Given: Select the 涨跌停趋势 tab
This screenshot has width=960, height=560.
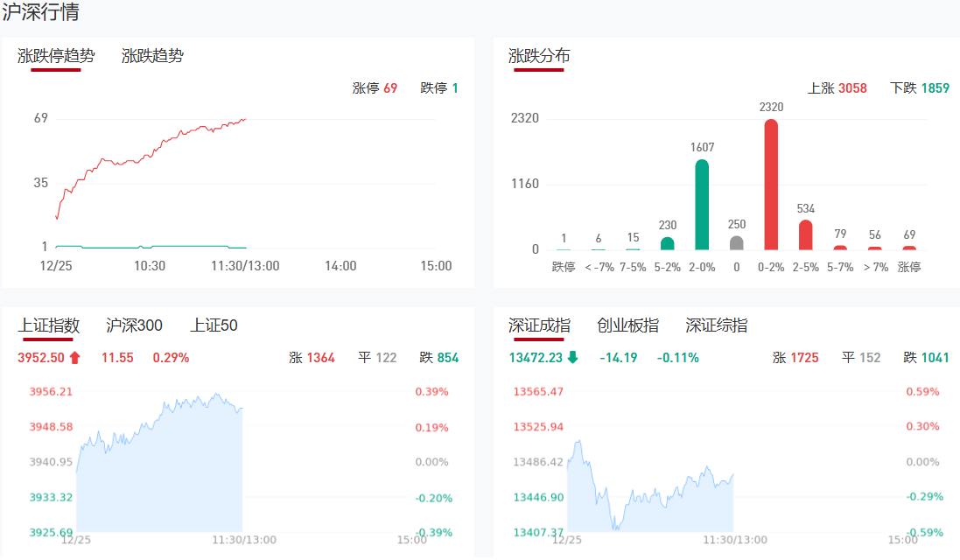Looking at the screenshot, I should [x=56, y=56].
